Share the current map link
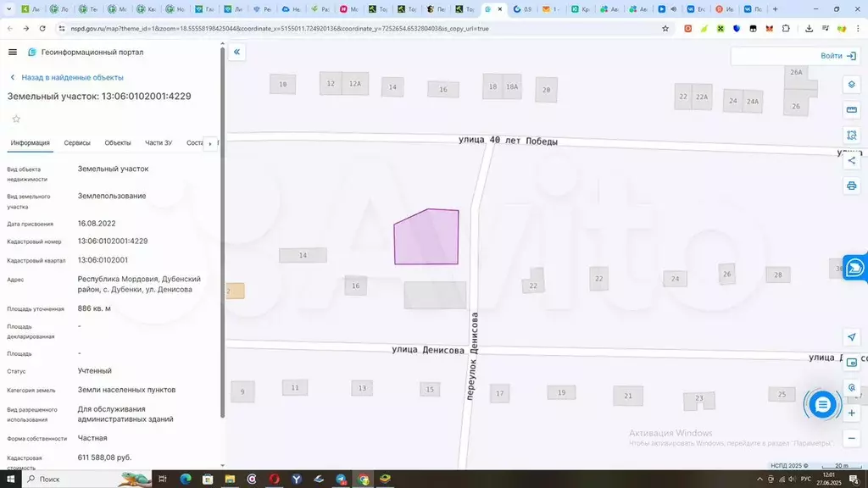Image resolution: width=868 pixels, height=488 pixels. click(x=851, y=160)
